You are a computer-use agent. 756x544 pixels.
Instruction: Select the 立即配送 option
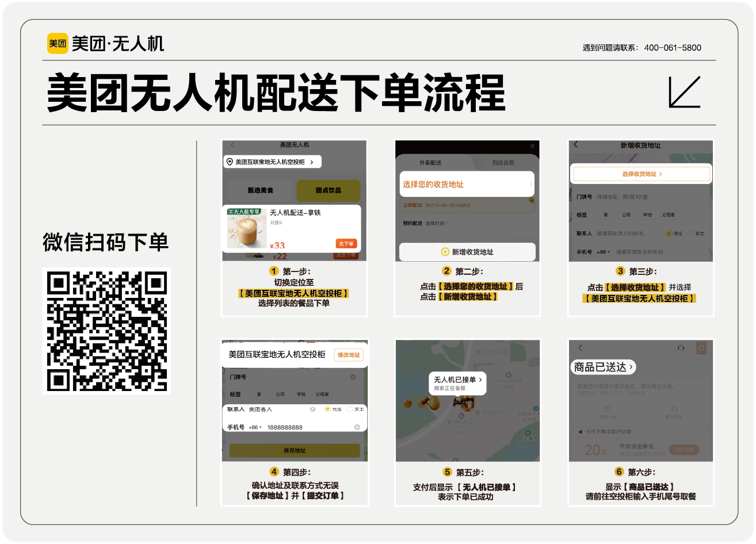coord(467,205)
